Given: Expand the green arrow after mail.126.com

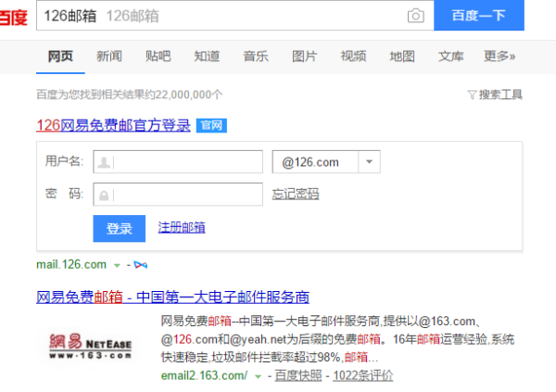Looking at the screenshot, I should (117, 265).
